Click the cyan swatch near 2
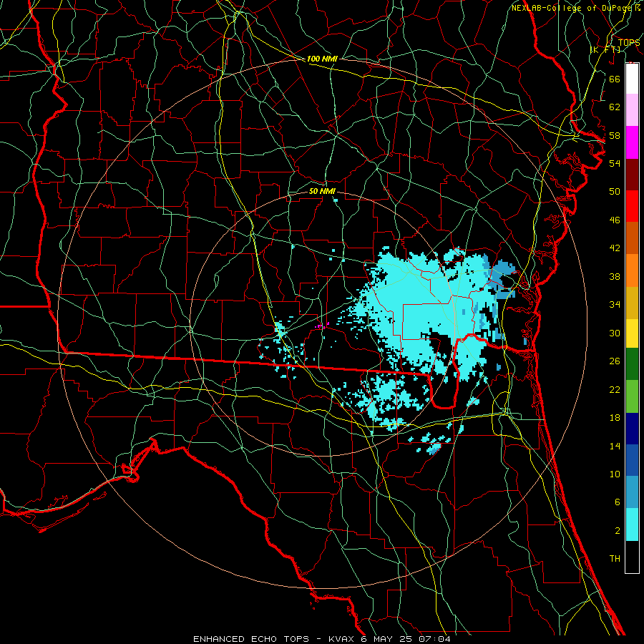This screenshot has width=644, height=644. [x=632, y=525]
